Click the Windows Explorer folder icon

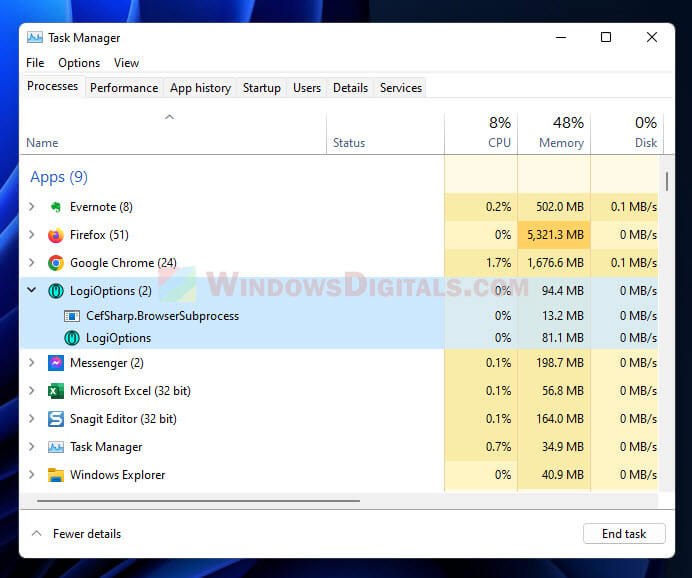(x=56, y=475)
